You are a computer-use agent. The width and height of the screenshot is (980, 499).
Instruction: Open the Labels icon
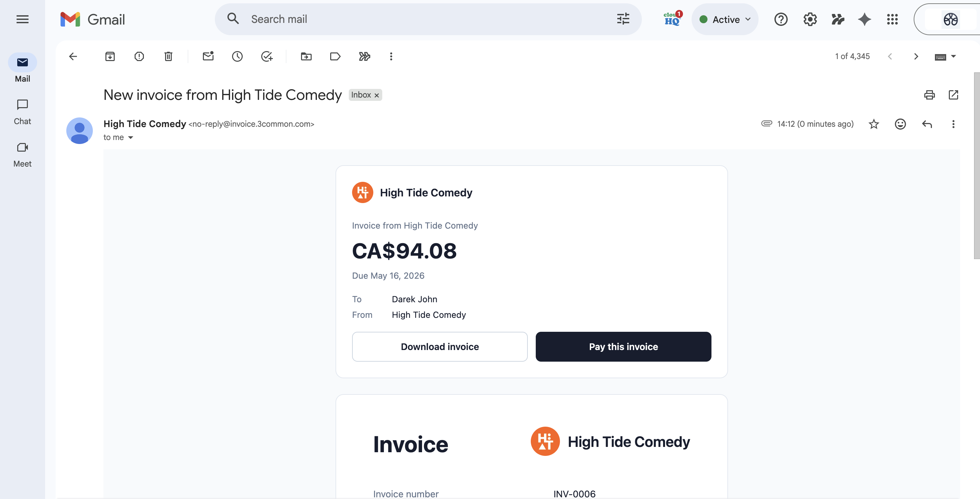coord(335,56)
